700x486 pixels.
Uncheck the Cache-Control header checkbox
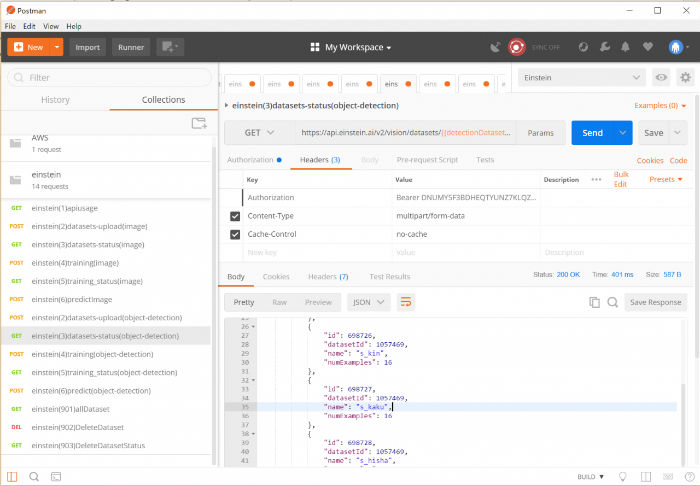click(x=235, y=234)
